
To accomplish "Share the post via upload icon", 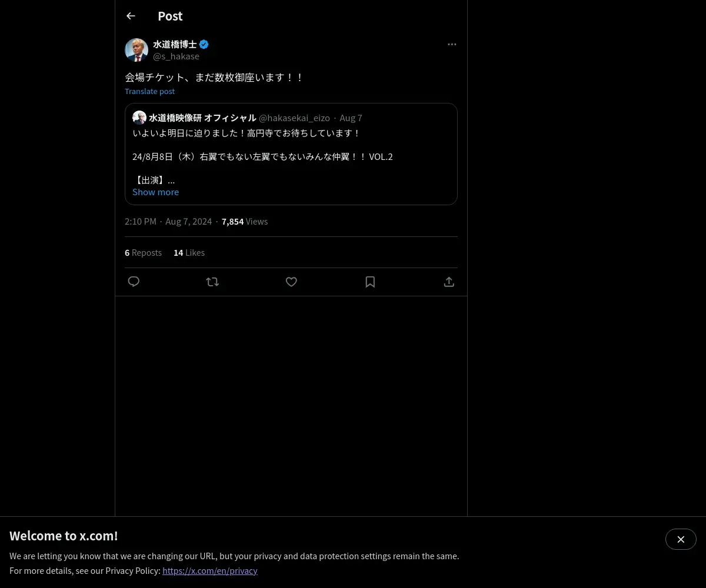I will click(x=449, y=282).
